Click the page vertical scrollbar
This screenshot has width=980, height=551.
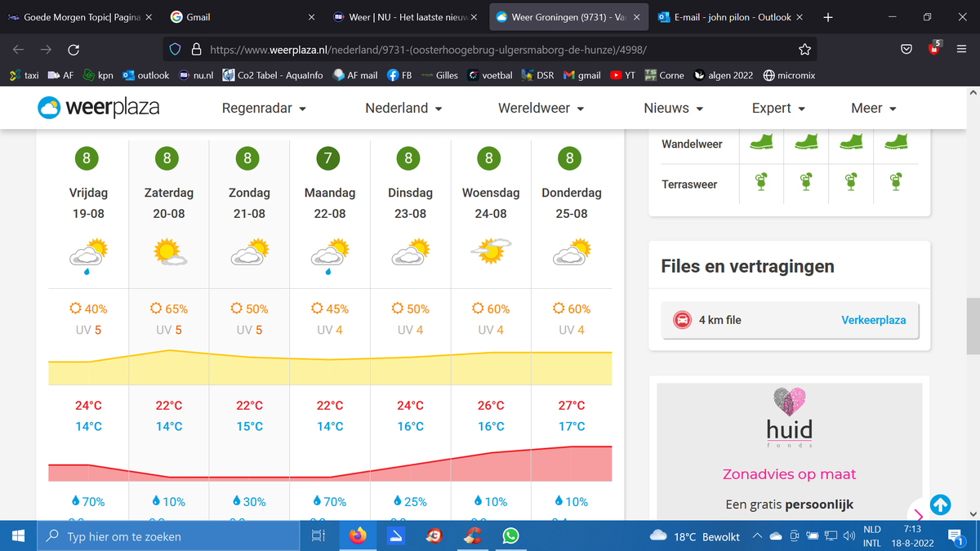point(973,327)
